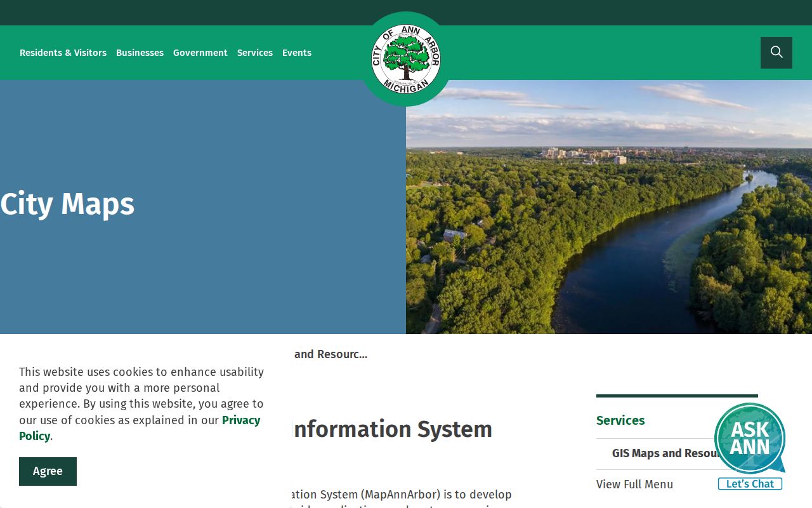
Task: Agree to the cookie notice
Action: 48,471
